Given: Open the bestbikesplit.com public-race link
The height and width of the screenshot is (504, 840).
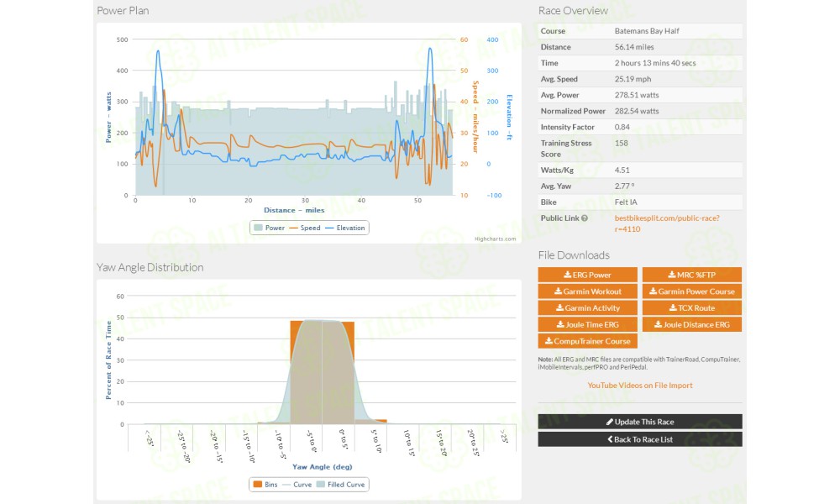Looking at the screenshot, I should pos(667,223).
